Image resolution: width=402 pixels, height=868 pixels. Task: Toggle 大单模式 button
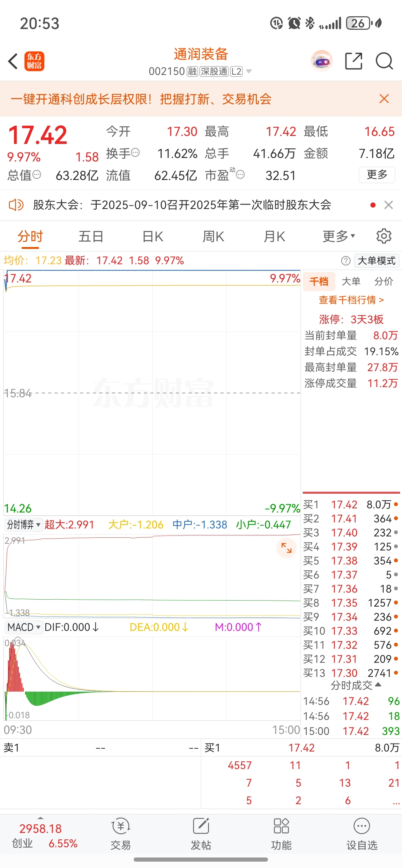tap(377, 260)
